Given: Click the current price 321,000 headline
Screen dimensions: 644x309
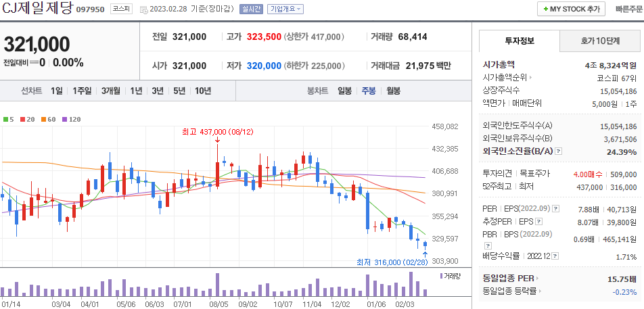Looking at the screenshot, I should 37,45.
